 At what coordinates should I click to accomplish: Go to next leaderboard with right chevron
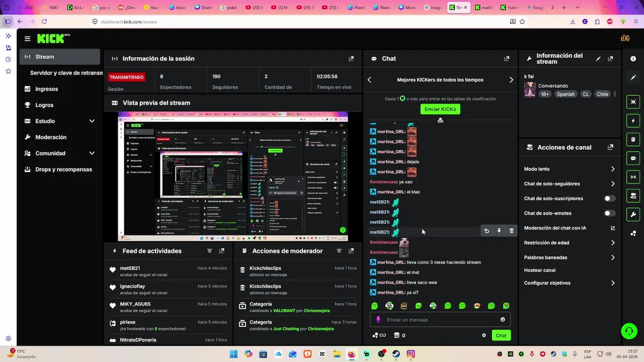pos(511,80)
